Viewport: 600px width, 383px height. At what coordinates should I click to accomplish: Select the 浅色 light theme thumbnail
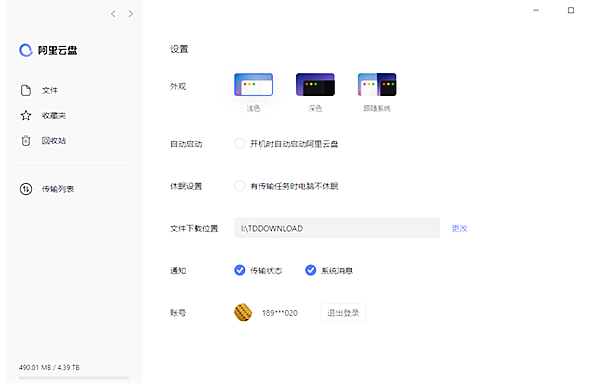coord(253,85)
